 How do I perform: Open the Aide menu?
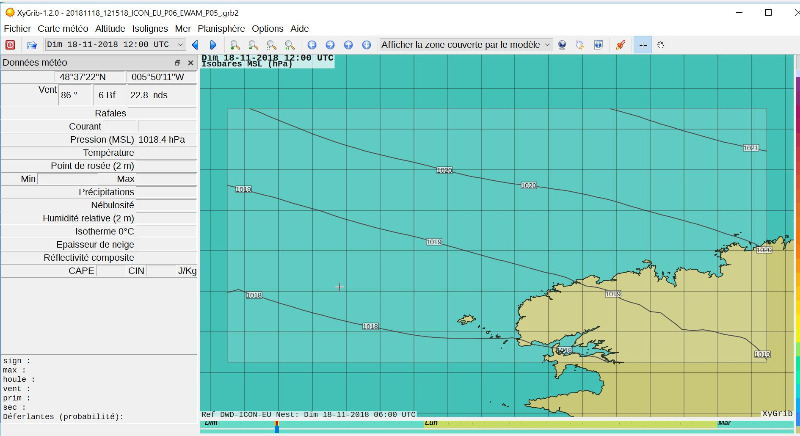(x=299, y=29)
